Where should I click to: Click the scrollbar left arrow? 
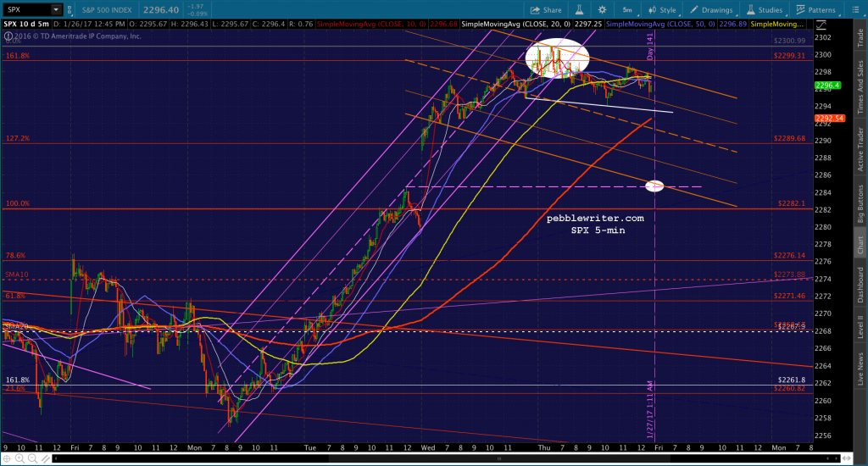(x=56, y=458)
